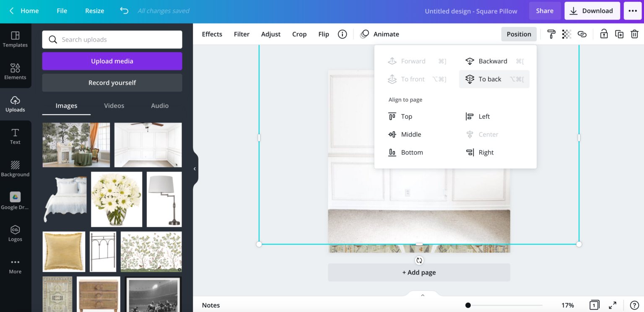This screenshot has height=312, width=644.
Task: Collapse the uploads side panel
Action: pyautogui.click(x=195, y=169)
